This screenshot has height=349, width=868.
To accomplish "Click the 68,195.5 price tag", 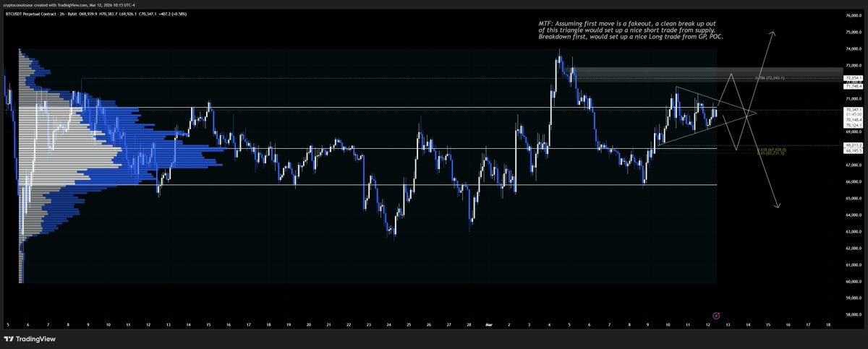I will (854, 151).
